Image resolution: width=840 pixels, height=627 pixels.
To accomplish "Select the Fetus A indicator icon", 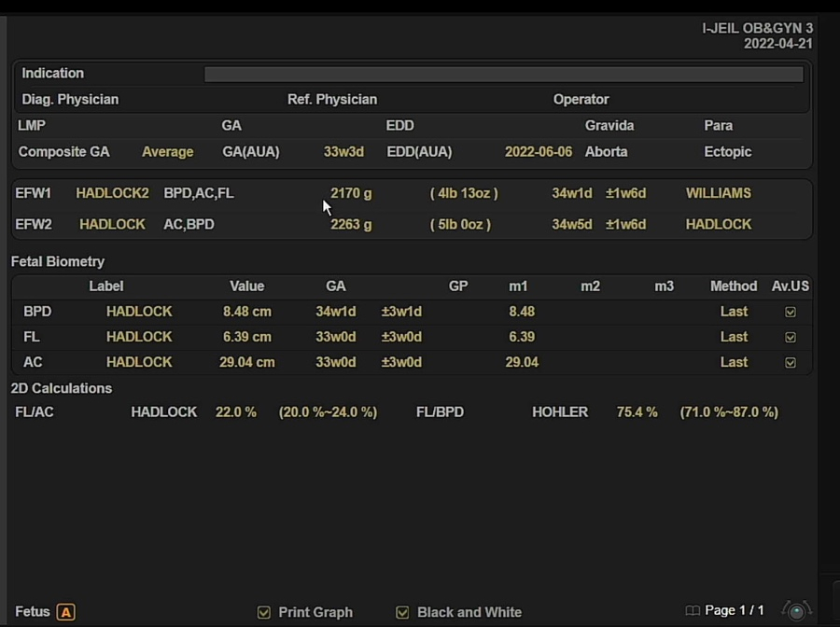I will pos(66,611).
